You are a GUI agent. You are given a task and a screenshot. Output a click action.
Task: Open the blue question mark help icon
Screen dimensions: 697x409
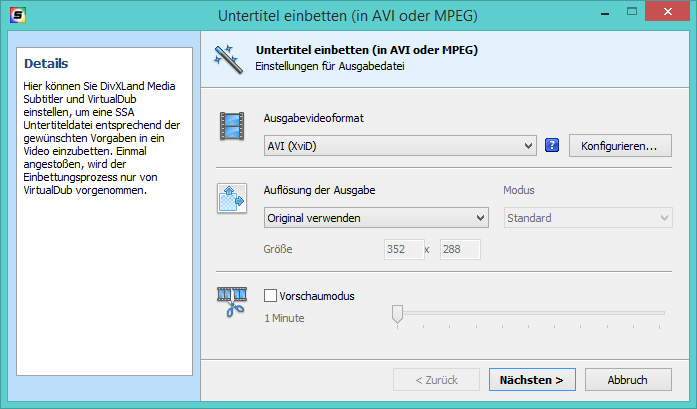pyautogui.click(x=552, y=145)
